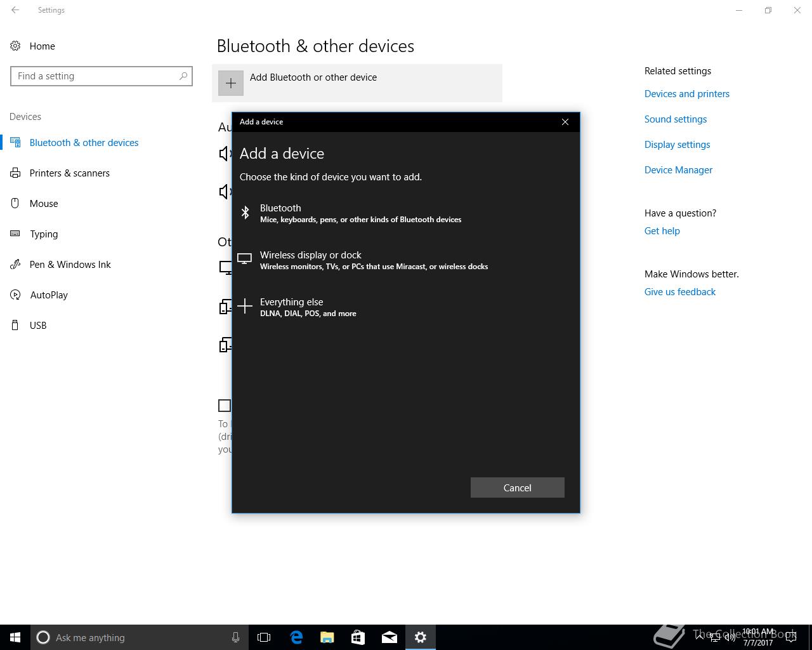Focus the Find a setting search box
Viewport: 812px width, 650px height.
point(101,76)
